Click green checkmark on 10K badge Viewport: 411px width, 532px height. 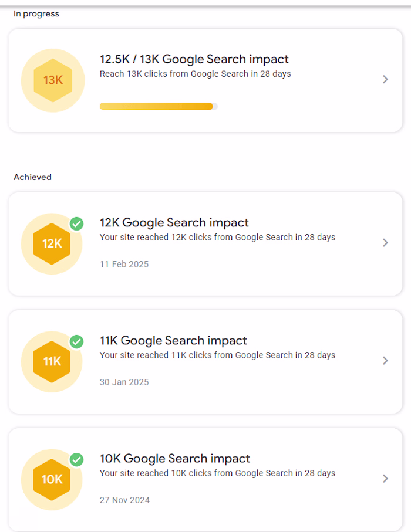click(77, 460)
